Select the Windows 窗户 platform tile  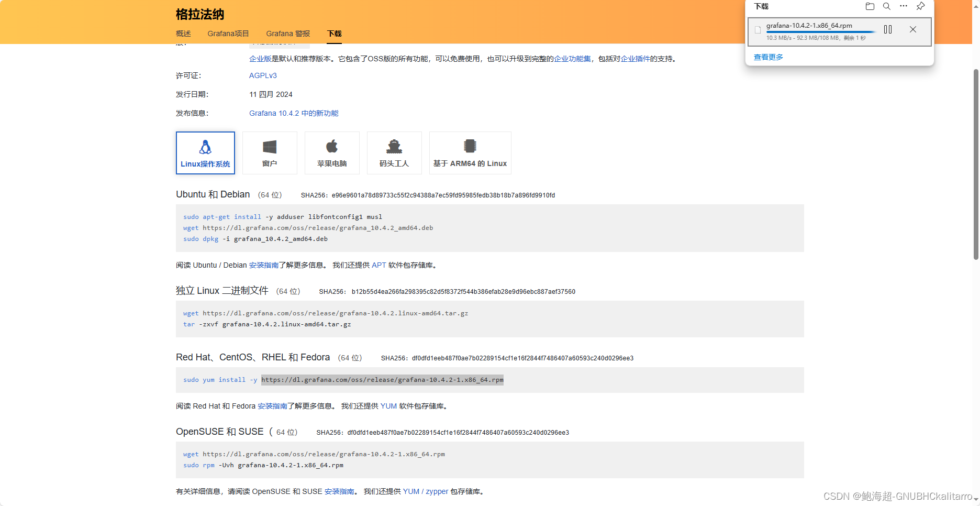coord(270,152)
